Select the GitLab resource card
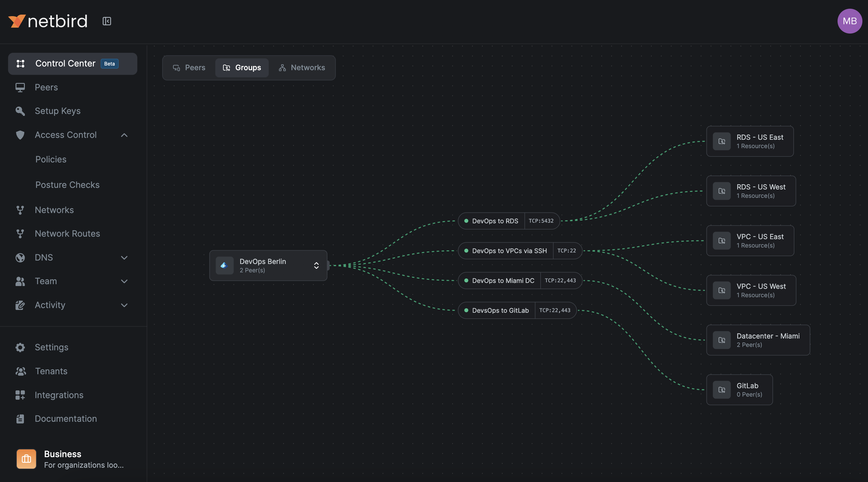This screenshot has width=868, height=482. pos(739,390)
